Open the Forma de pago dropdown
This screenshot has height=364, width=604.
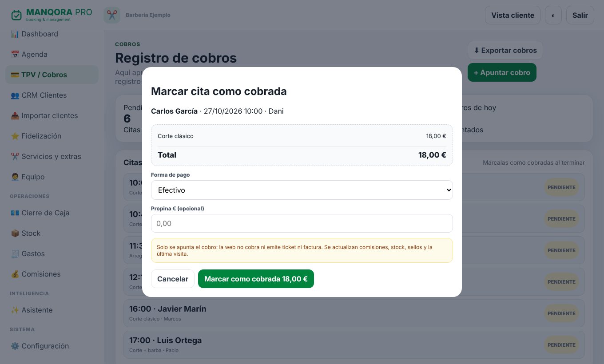tap(302, 190)
